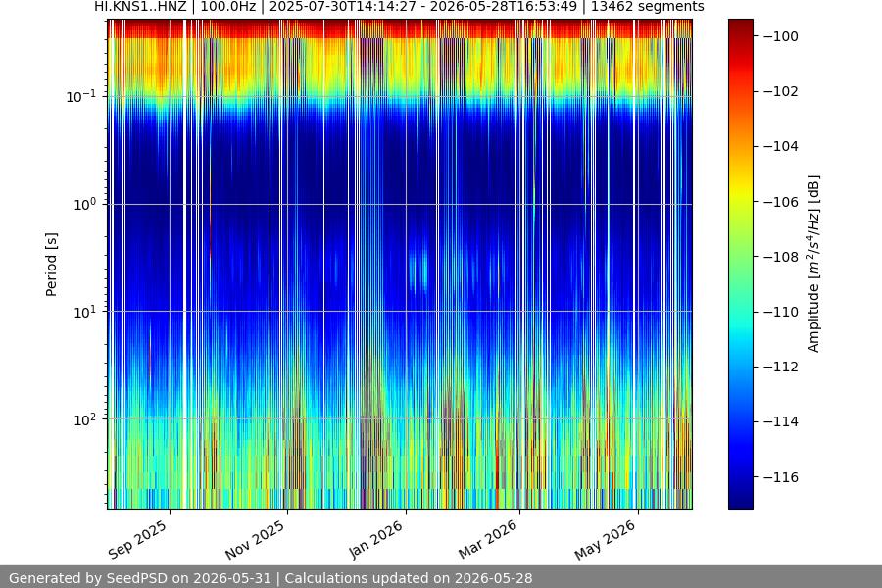
Task: Click the −106 colorbar tick label
Action: pos(781,202)
